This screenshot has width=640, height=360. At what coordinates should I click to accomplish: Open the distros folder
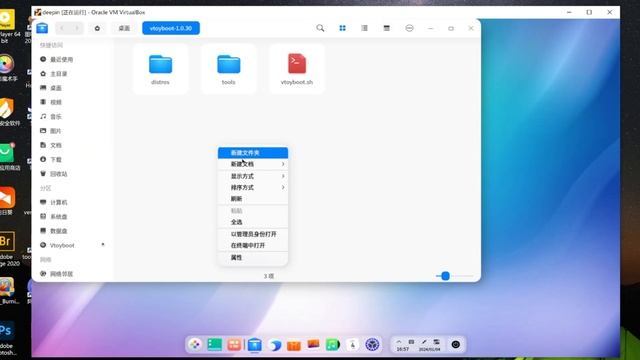click(x=160, y=69)
